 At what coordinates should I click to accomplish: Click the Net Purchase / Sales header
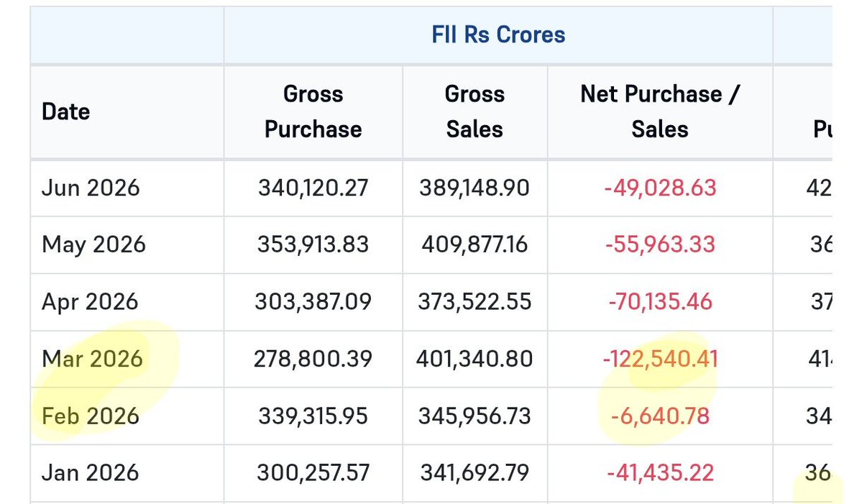(x=660, y=111)
